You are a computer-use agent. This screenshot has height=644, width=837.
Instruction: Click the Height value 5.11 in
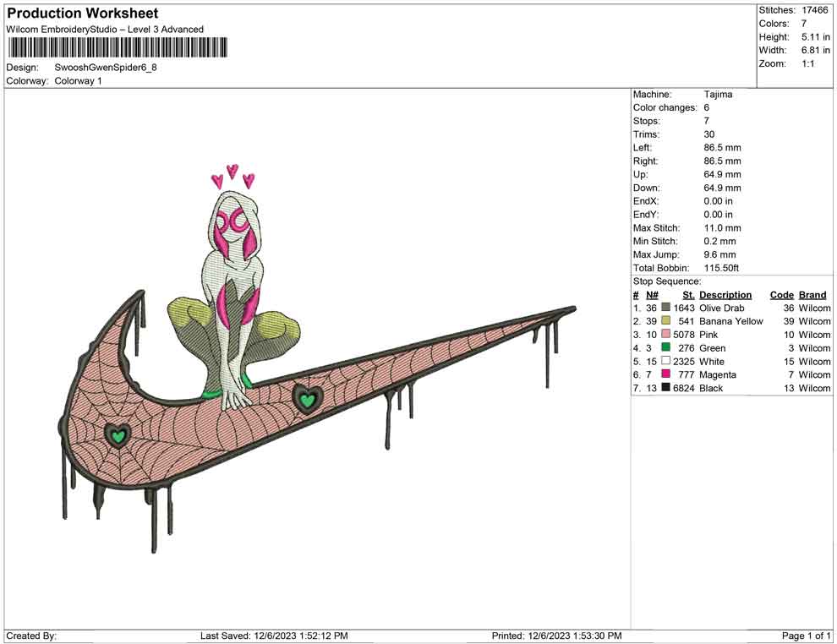[x=815, y=37]
